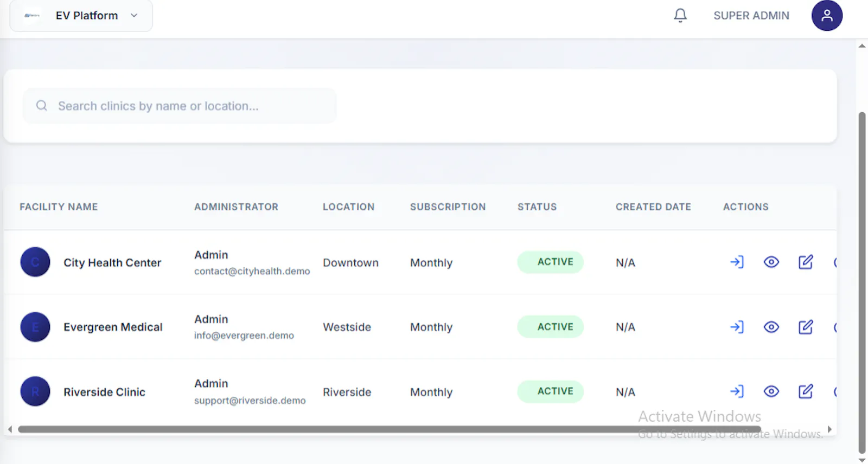The image size is (868, 464).
Task: Click the EV Platform logo icon
Action: 32,16
